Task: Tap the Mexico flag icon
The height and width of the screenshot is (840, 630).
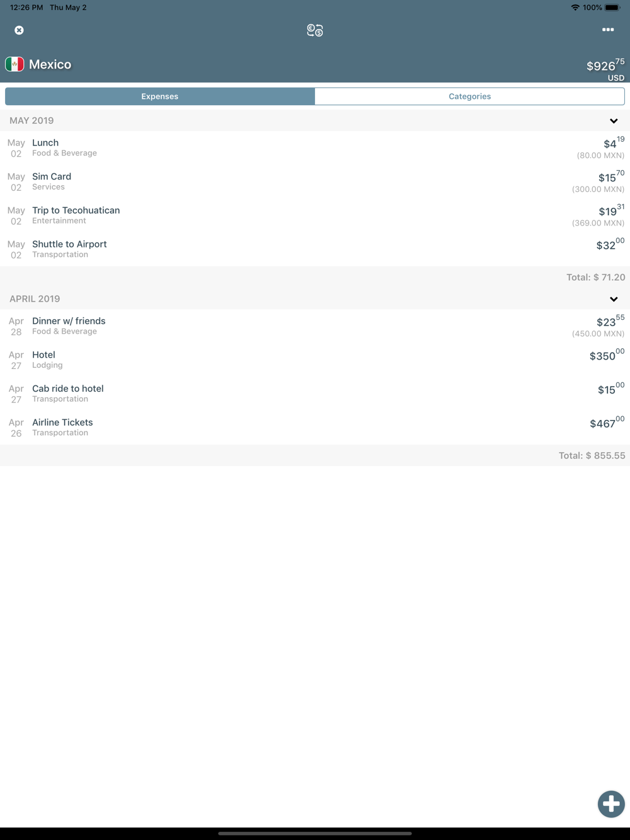Action: (14, 64)
